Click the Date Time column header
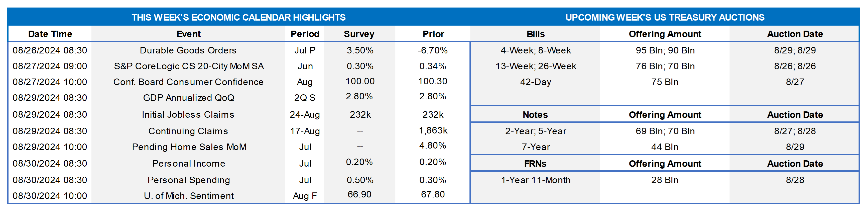 (50, 34)
